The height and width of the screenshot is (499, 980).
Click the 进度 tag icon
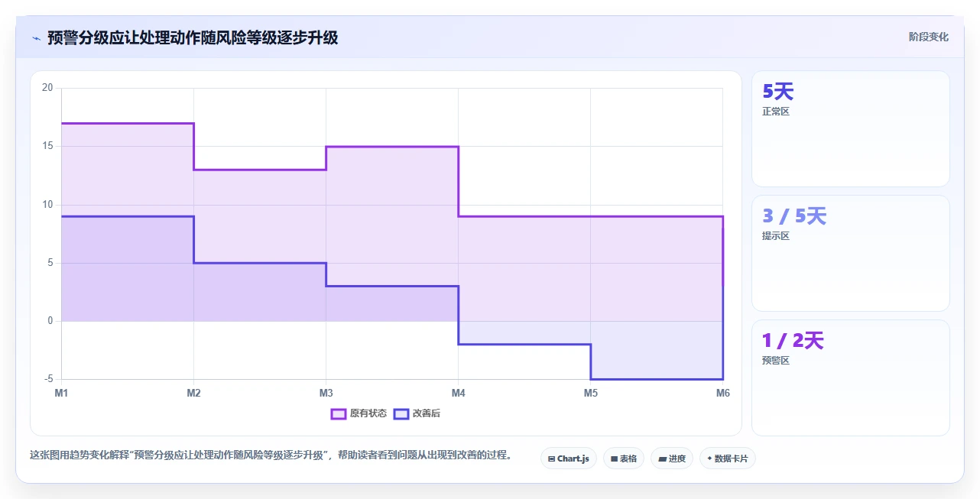click(x=662, y=459)
